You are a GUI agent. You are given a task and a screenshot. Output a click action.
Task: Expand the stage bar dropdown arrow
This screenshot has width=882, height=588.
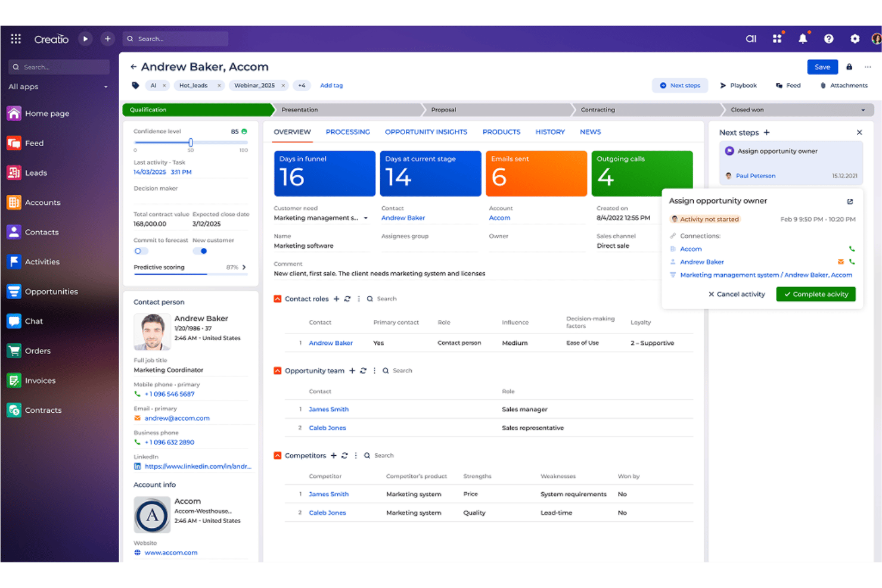(x=863, y=110)
